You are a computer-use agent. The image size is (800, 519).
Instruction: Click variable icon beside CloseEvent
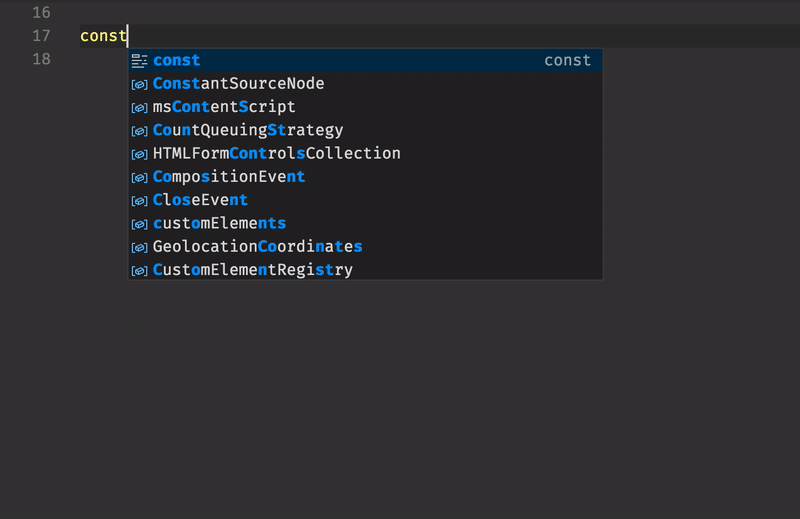click(139, 201)
